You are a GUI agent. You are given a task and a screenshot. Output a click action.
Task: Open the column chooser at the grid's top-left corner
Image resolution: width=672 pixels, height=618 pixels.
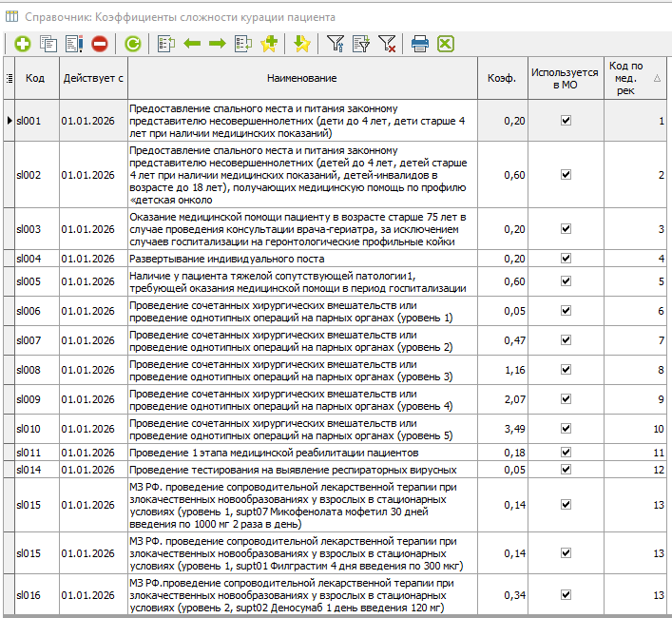[9, 78]
